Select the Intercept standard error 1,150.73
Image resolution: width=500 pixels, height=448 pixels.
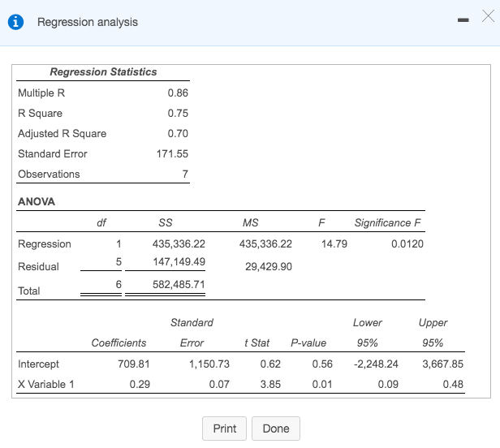[x=209, y=364]
